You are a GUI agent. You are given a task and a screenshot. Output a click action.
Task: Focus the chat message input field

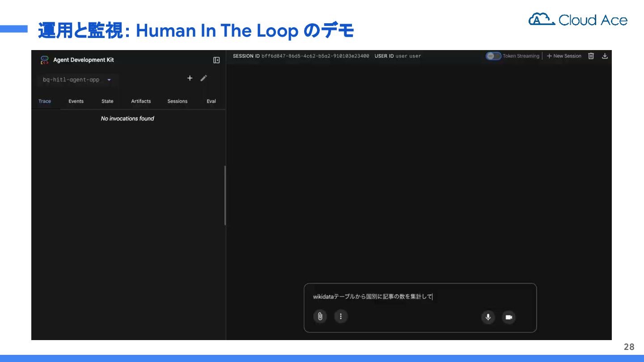pos(420,297)
